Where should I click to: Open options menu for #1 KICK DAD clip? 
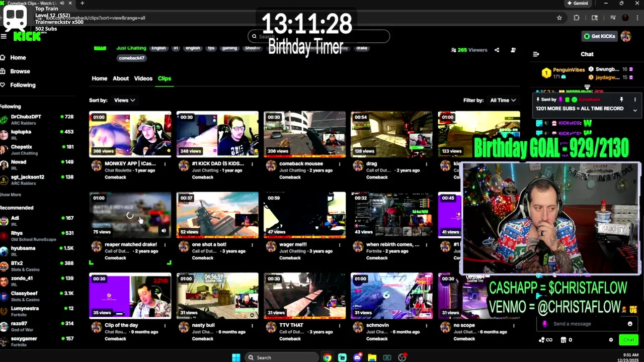pos(252,164)
